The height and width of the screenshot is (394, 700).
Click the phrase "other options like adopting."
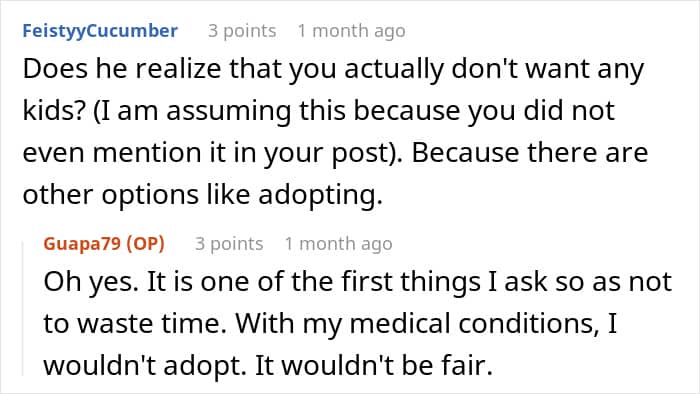pos(203,195)
